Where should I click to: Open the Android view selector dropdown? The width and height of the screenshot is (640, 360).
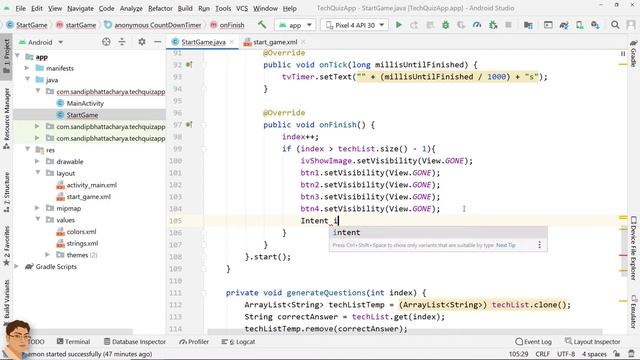coord(41,42)
